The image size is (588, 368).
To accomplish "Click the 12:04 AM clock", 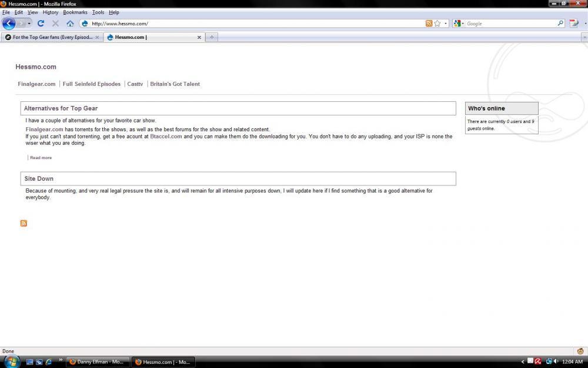I will click(x=572, y=362).
